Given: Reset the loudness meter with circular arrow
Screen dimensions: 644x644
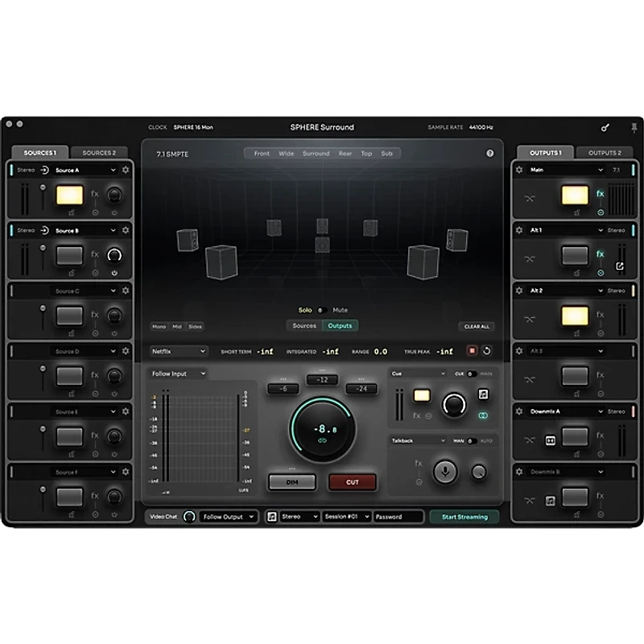Looking at the screenshot, I should (486, 351).
